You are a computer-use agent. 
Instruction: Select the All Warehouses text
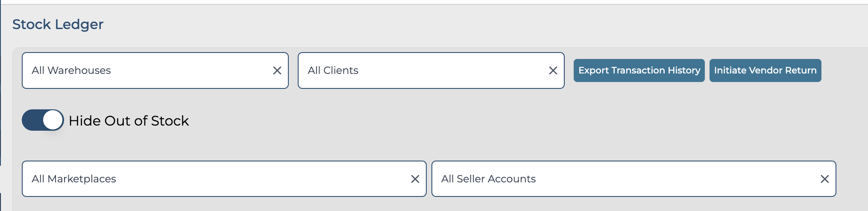(71, 70)
